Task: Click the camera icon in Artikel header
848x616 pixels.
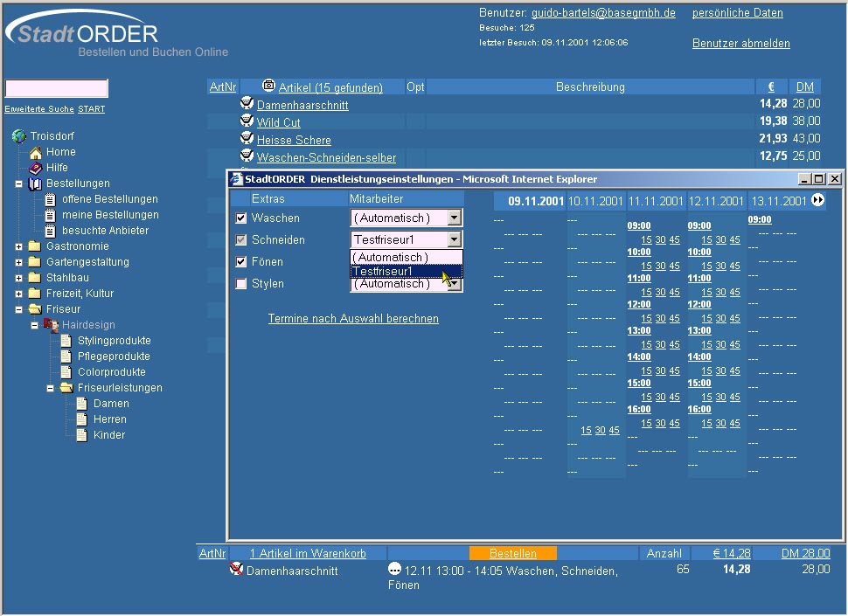Action: point(268,86)
